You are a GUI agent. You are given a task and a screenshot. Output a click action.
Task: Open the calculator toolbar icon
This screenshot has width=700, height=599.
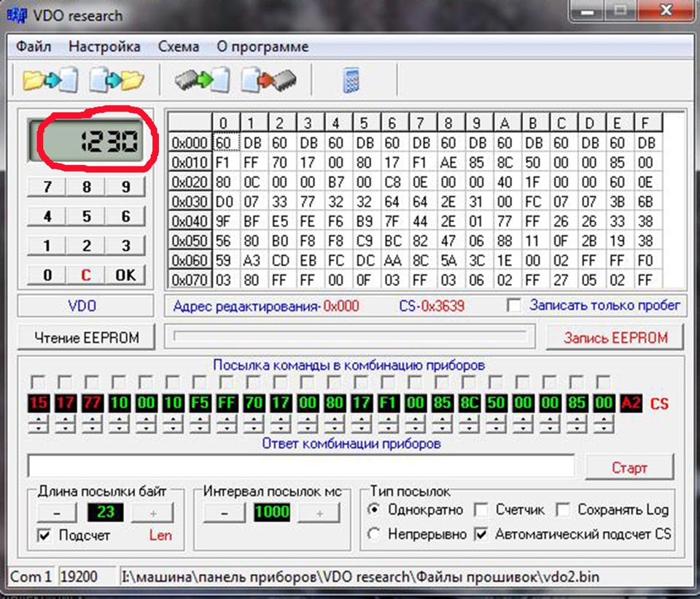pos(351,80)
